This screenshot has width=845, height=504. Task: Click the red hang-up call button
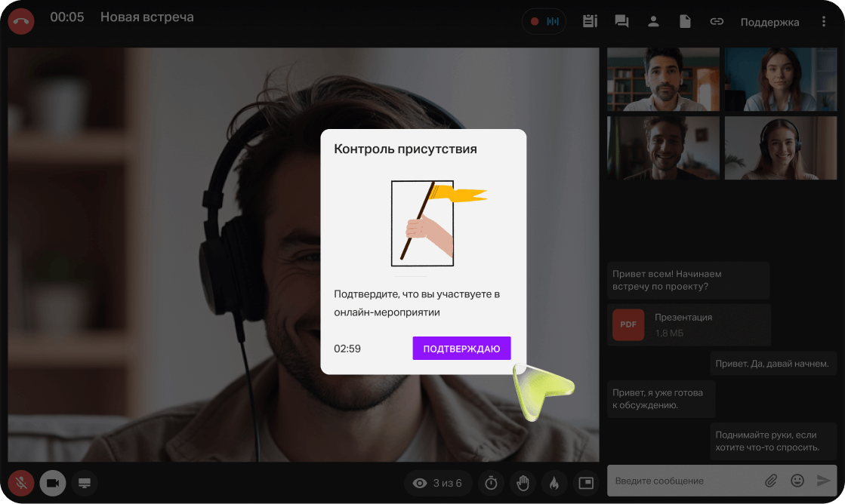point(21,22)
